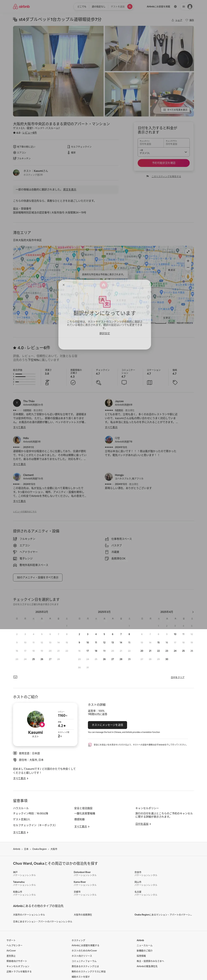Click the チェックイン date input field
This screenshot has height=980, width=207.
tap(151, 143)
